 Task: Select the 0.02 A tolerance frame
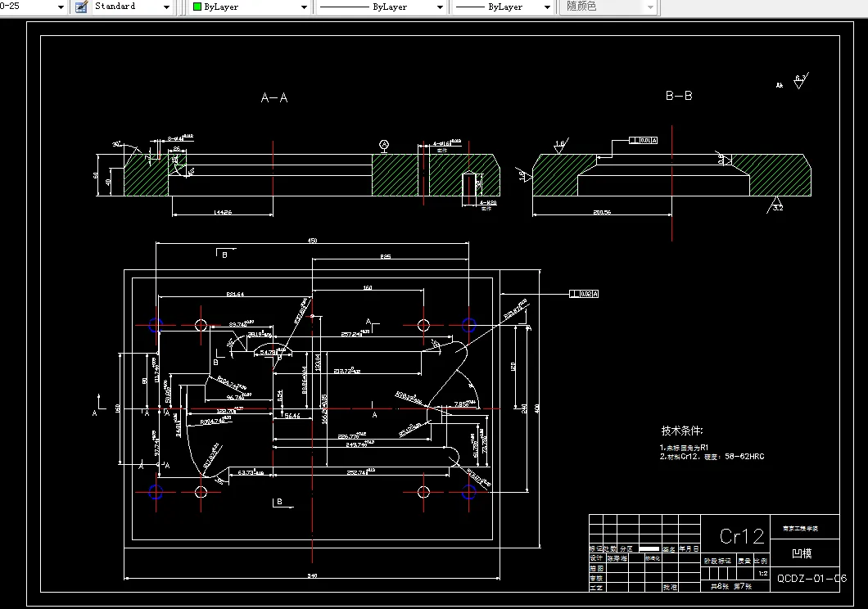pyautogui.click(x=584, y=294)
